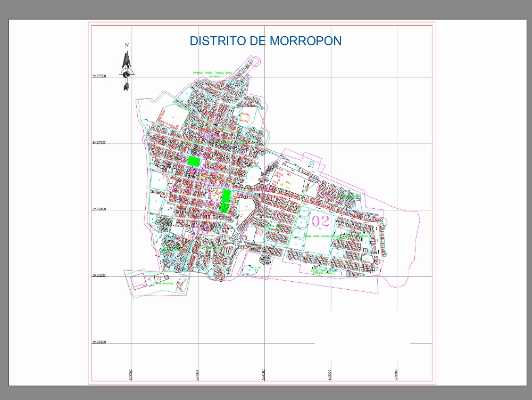Viewport: 532px width, 400px height.
Task: Click the "9425500" grid coordinate label
Action: coord(99,342)
